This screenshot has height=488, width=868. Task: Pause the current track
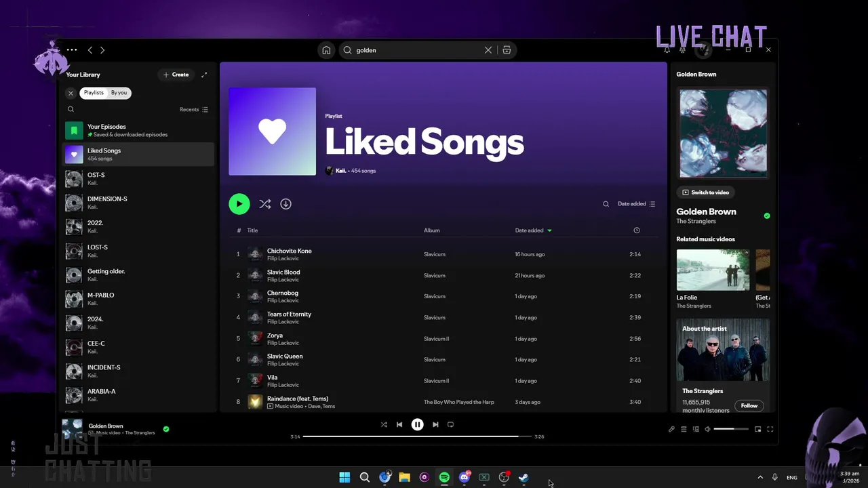coord(418,425)
